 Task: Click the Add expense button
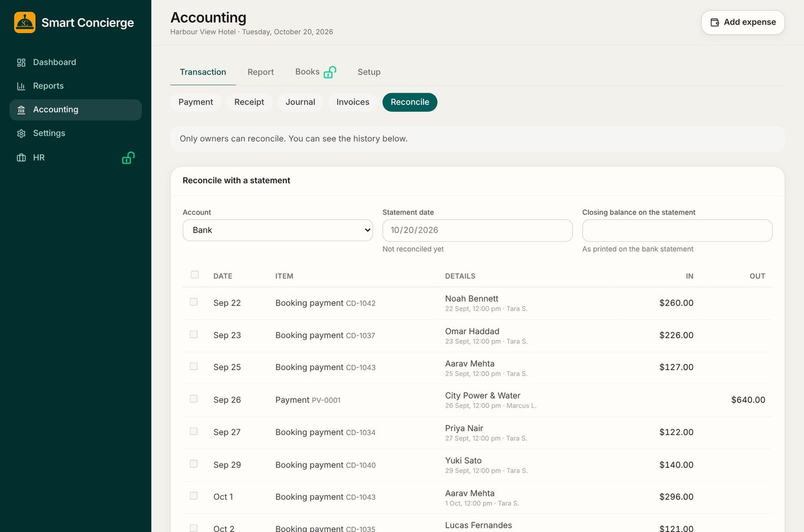(743, 23)
